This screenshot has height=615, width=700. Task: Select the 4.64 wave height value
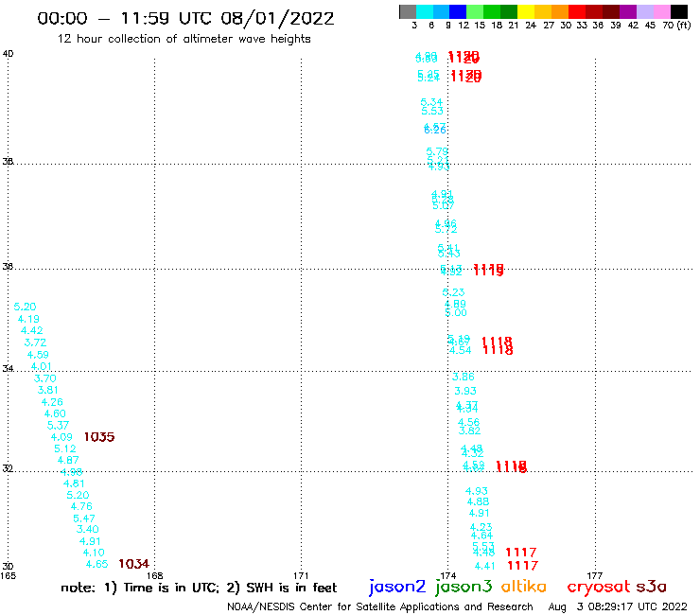tap(481, 536)
